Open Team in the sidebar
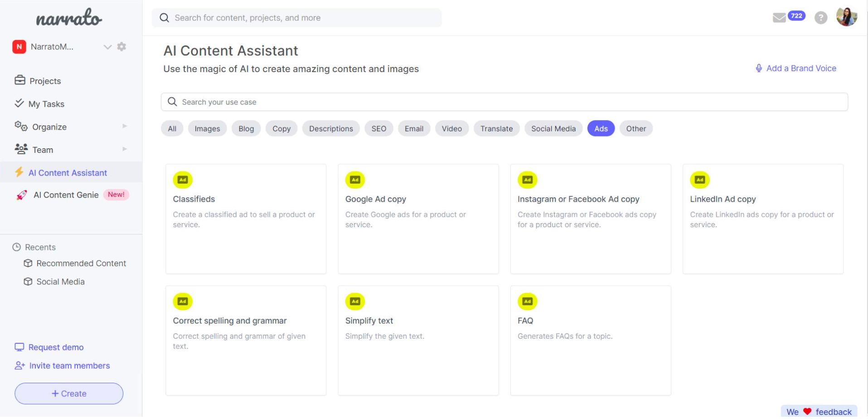This screenshot has height=419, width=868. [43, 150]
